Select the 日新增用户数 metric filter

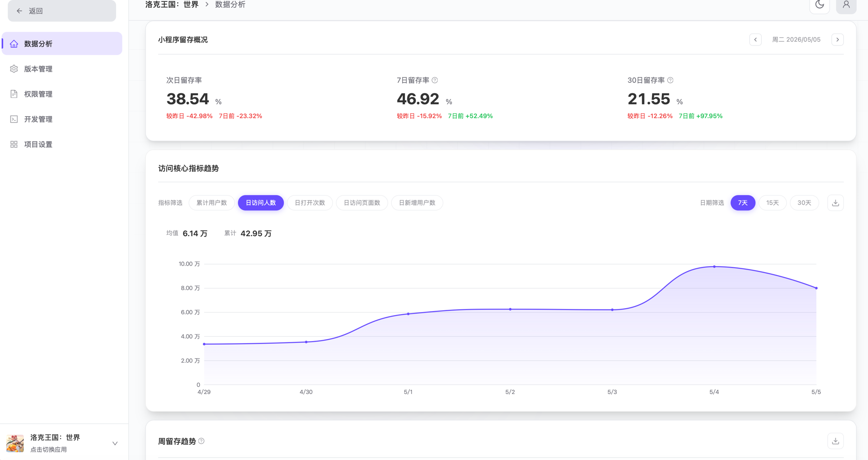pos(417,203)
